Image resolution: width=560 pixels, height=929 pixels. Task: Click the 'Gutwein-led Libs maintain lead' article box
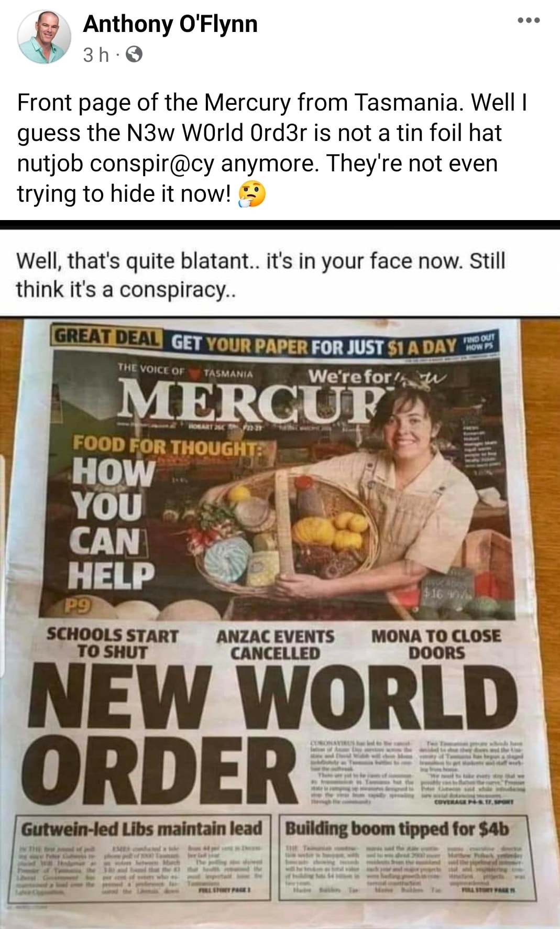[x=142, y=857]
